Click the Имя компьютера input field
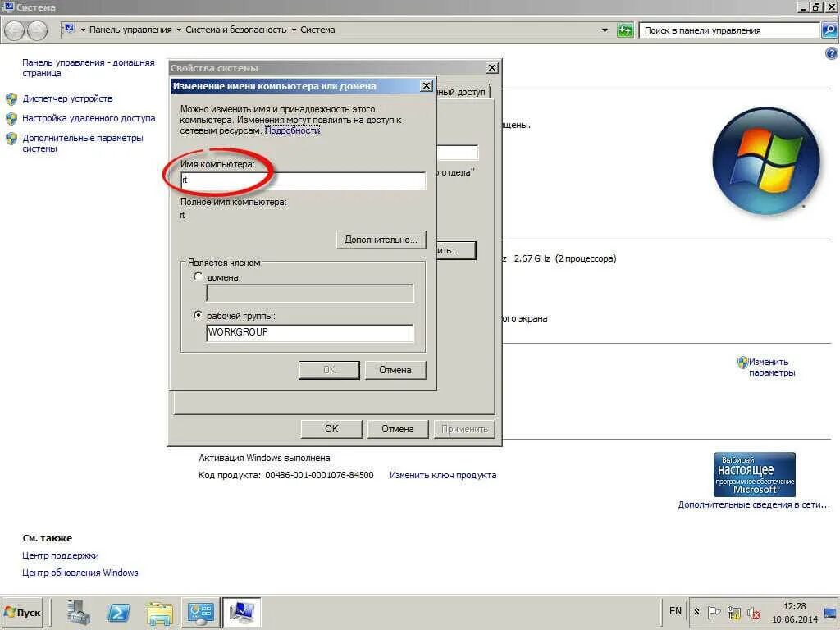This screenshot has width=840, height=630. coord(304,180)
